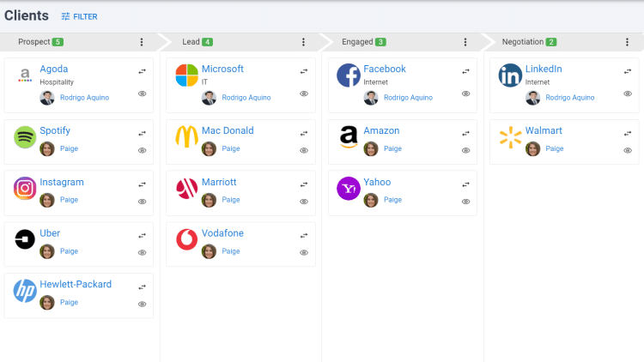Click the transfer arrows icon on Agoda card
The image size is (644, 362).
tap(142, 71)
